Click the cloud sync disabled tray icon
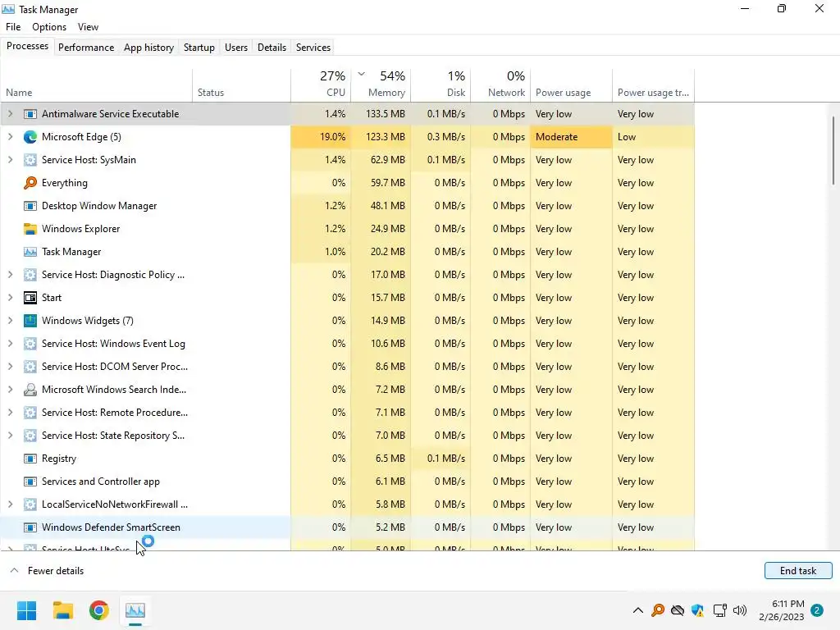 pos(678,610)
